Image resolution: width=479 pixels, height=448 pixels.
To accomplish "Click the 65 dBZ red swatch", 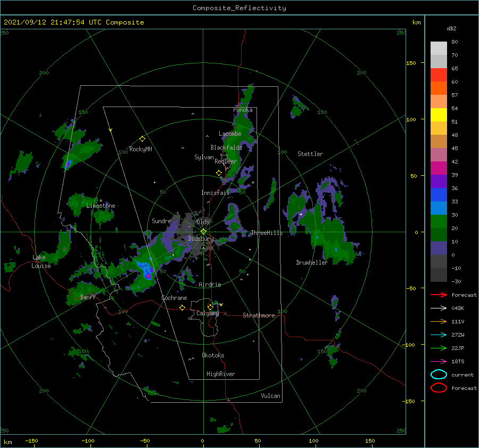I will (x=439, y=75).
